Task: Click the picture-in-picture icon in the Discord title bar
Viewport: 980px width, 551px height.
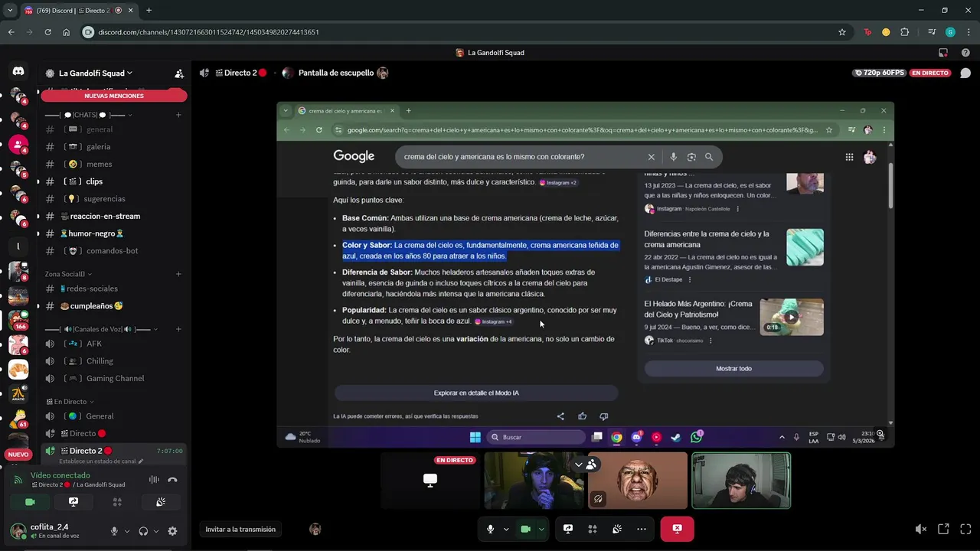Action: click(943, 53)
